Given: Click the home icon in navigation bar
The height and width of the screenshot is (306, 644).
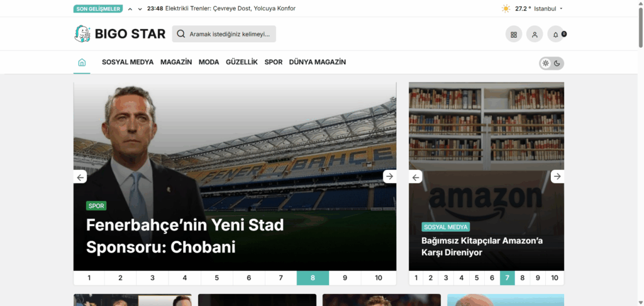Looking at the screenshot, I should 82,62.
